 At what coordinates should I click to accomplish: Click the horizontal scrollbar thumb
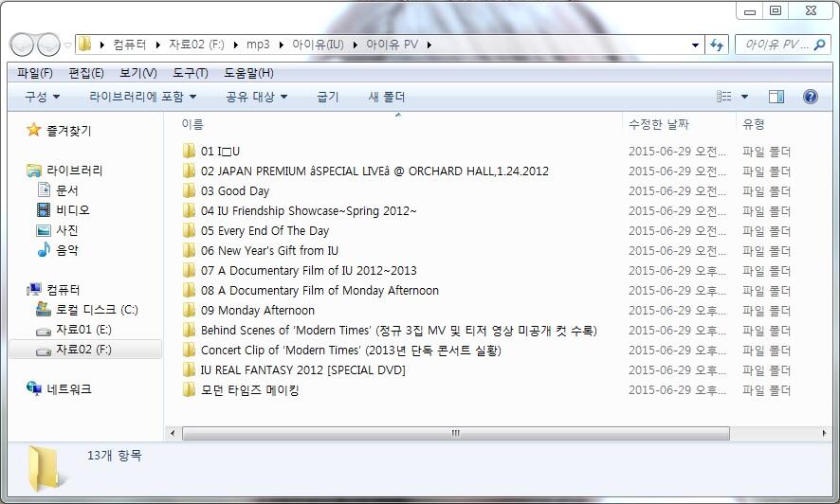click(x=455, y=433)
